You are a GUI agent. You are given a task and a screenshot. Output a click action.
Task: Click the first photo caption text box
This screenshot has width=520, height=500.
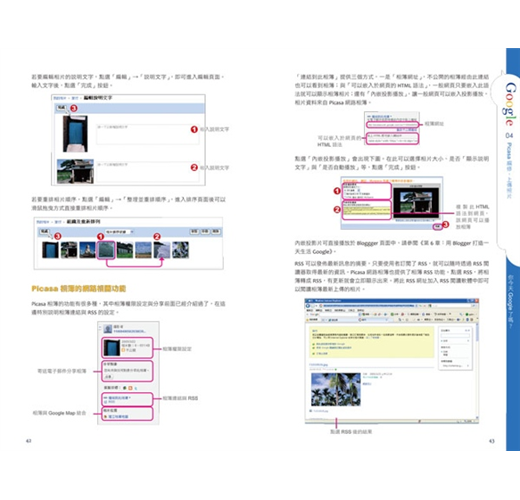147,134
